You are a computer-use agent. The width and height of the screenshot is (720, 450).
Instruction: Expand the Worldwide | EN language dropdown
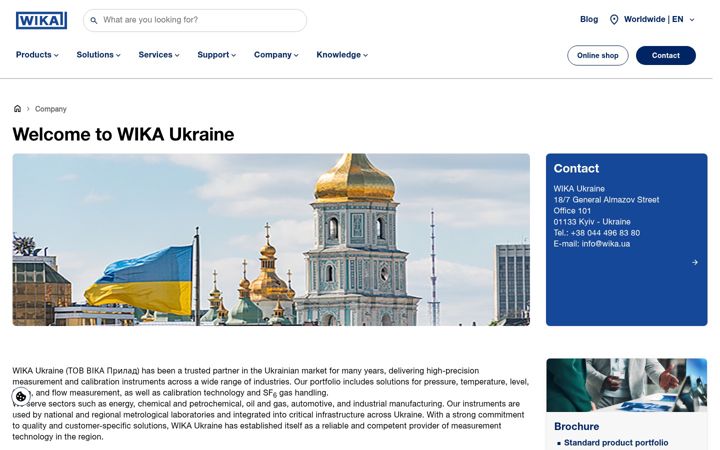click(652, 19)
